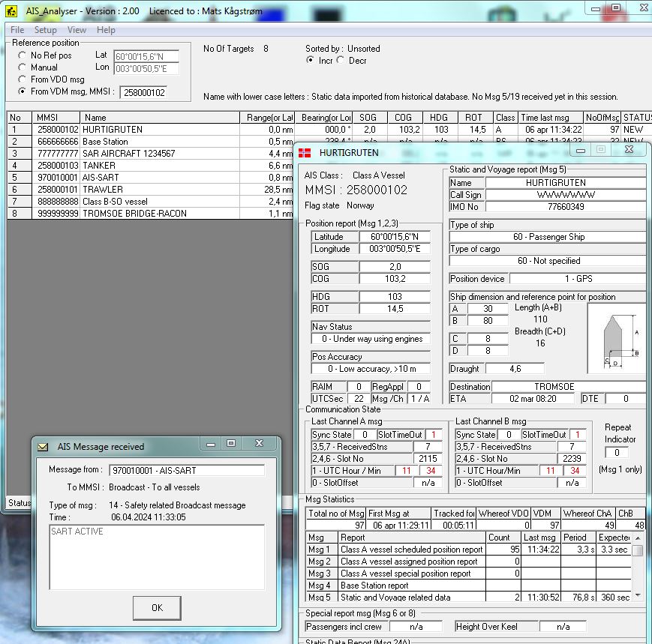Select From VDO msg reference option
This screenshot has height=644, width=652.
point(23,79)
